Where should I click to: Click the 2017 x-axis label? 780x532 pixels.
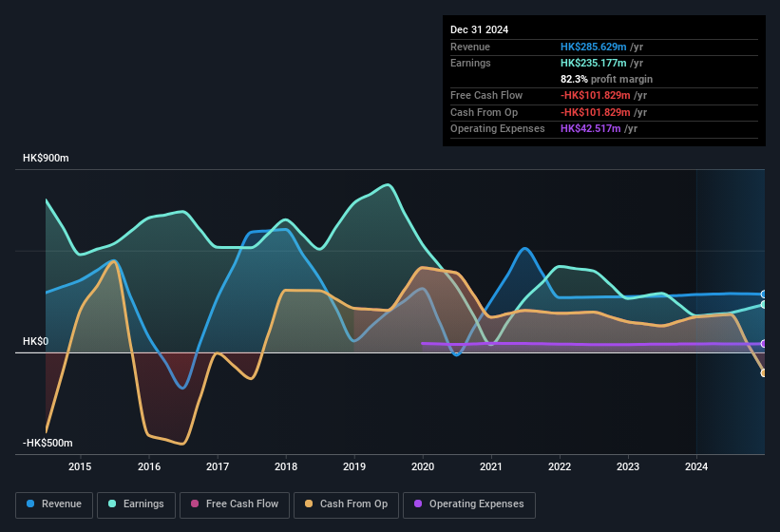click(x=218, y=466)
